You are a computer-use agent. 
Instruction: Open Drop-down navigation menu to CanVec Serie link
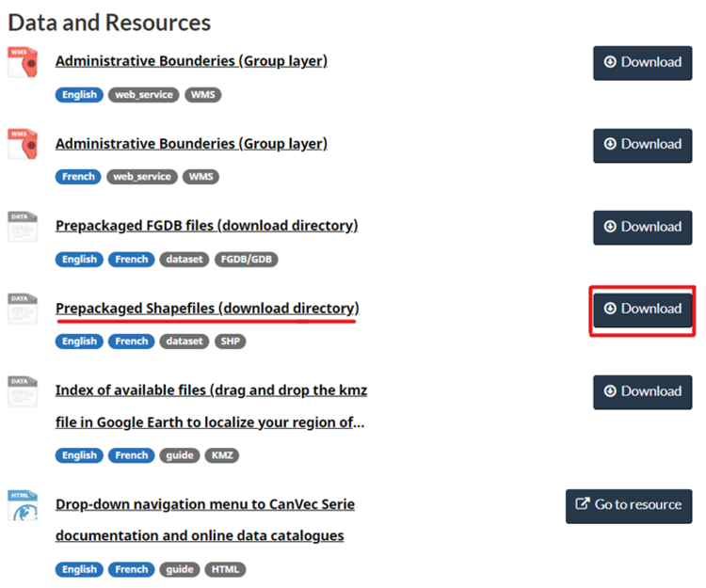[204, 504]
